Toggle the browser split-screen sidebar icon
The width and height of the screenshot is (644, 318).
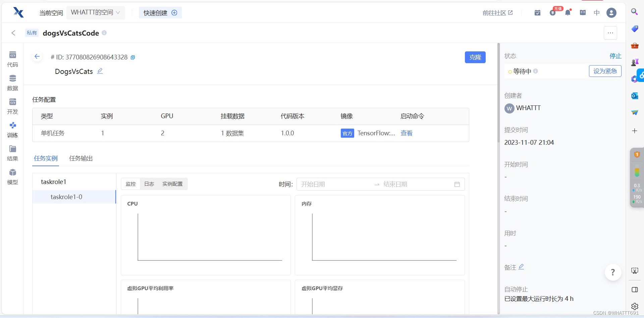(635, 289)
